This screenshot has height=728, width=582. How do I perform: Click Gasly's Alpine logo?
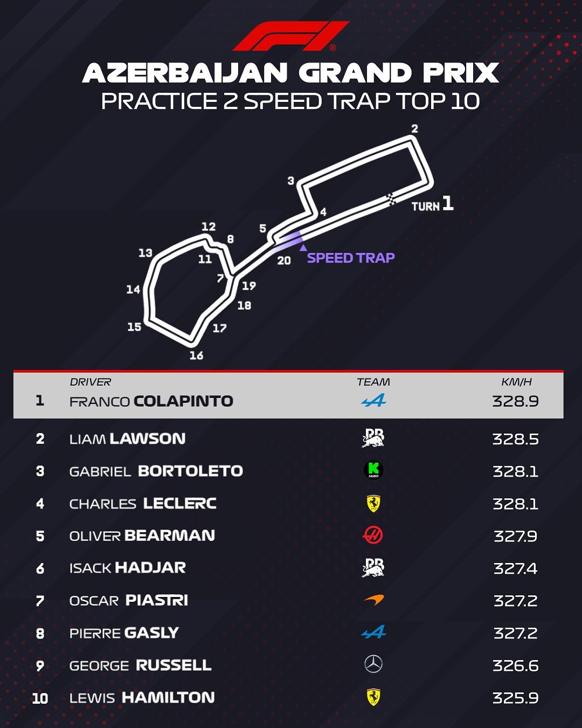pos(373,632)
